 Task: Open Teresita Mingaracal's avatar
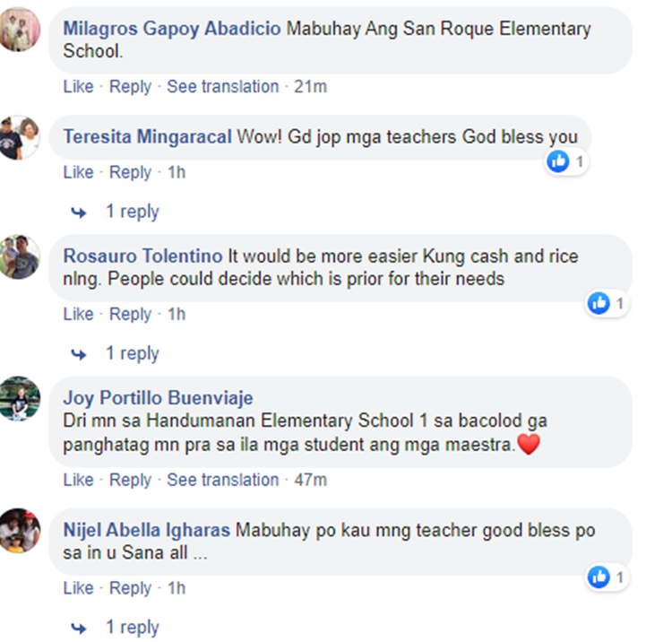pos(19,137)
